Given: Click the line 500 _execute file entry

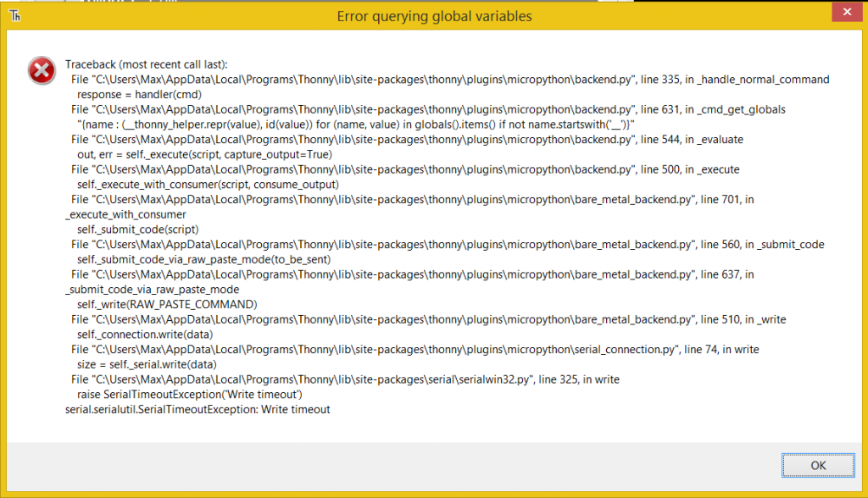Looking at the screenshot, I should point(405,169).
